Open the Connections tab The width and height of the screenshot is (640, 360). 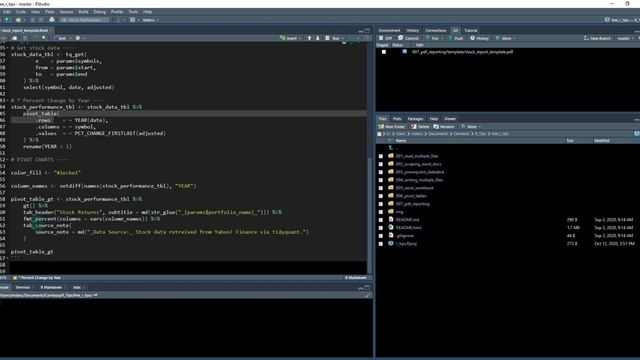[x=436, y=30]
